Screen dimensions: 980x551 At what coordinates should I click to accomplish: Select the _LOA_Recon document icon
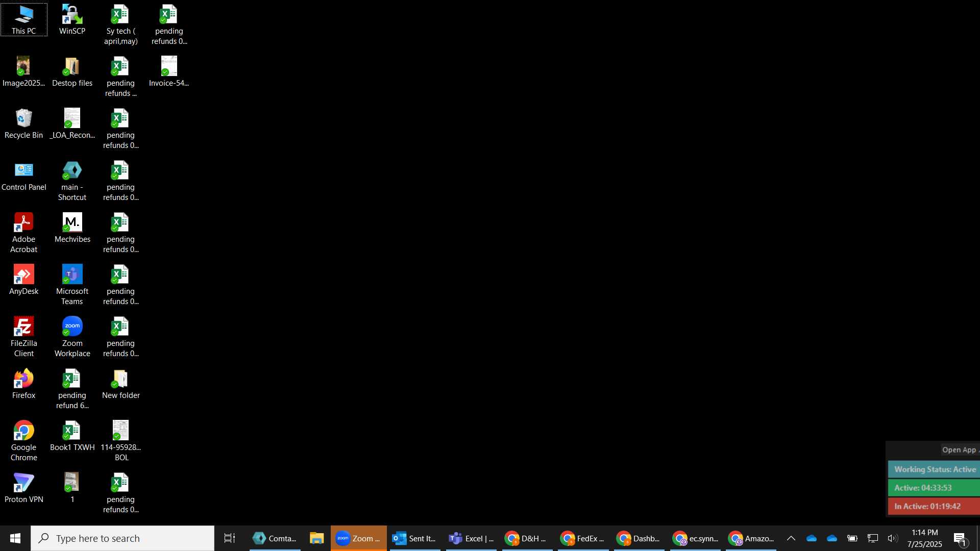[72, 124]
